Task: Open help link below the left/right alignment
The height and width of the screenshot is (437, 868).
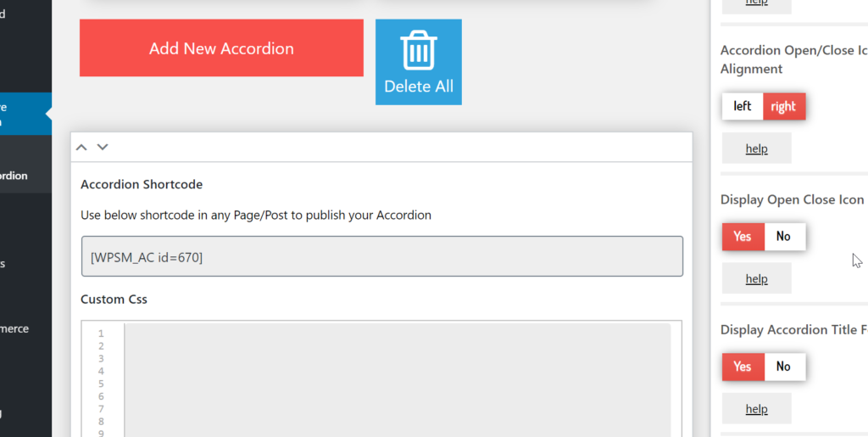Action: 756,148
